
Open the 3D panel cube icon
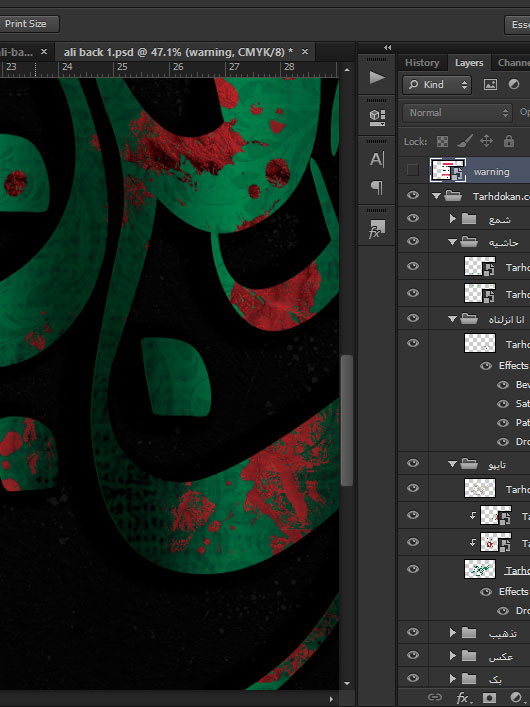[377, 117]
